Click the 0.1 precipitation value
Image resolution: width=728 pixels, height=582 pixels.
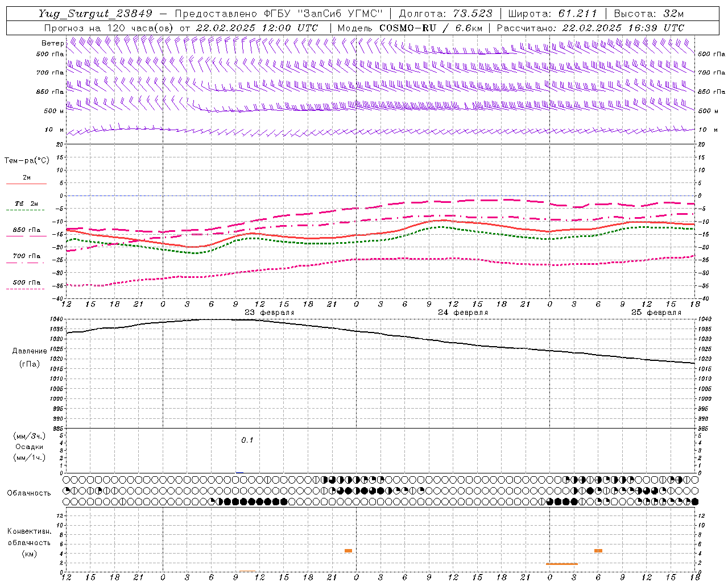tap(247, 440)
